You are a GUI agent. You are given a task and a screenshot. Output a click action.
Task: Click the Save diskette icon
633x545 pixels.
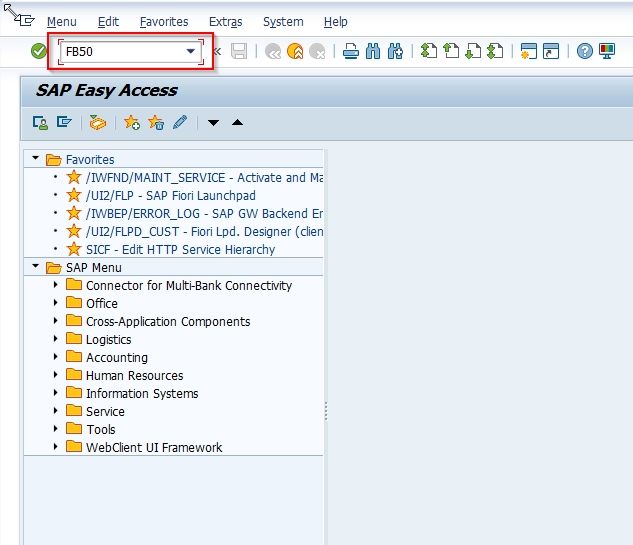(239, 51)
